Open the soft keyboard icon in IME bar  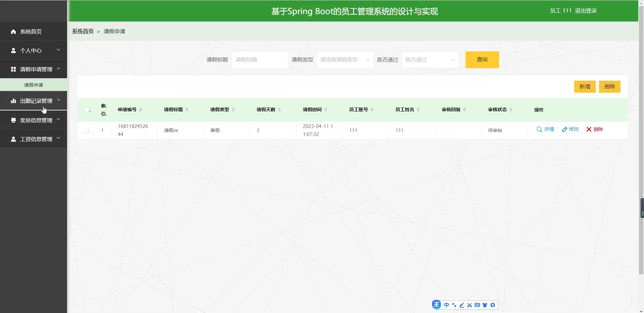point(477,305)
